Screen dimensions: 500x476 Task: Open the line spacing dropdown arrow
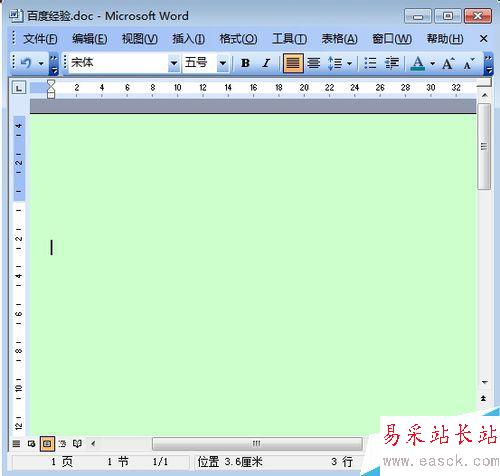tap(349, 63)
